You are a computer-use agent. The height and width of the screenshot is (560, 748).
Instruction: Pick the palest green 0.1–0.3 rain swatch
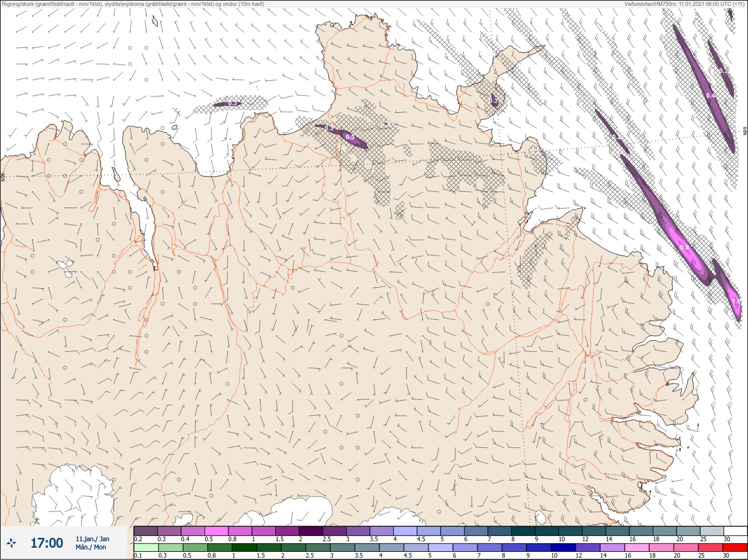tap(146, 548)
